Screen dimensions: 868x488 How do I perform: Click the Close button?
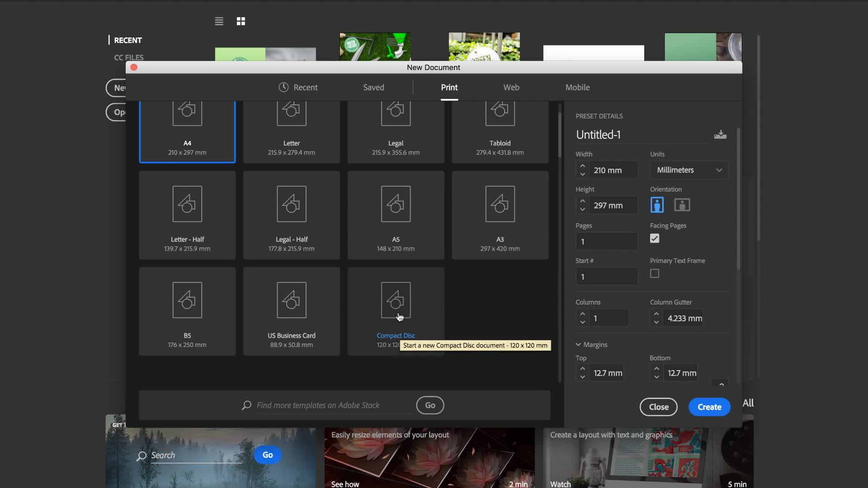pos(659,407)
